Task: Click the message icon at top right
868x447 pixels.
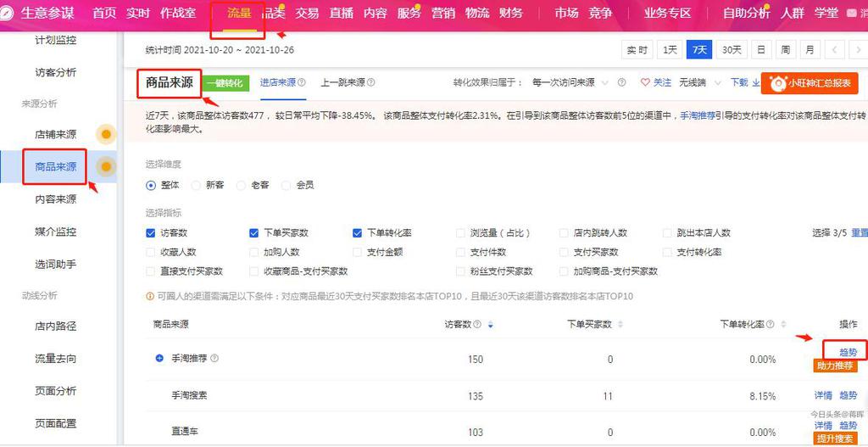Action: tap(851, 13)
